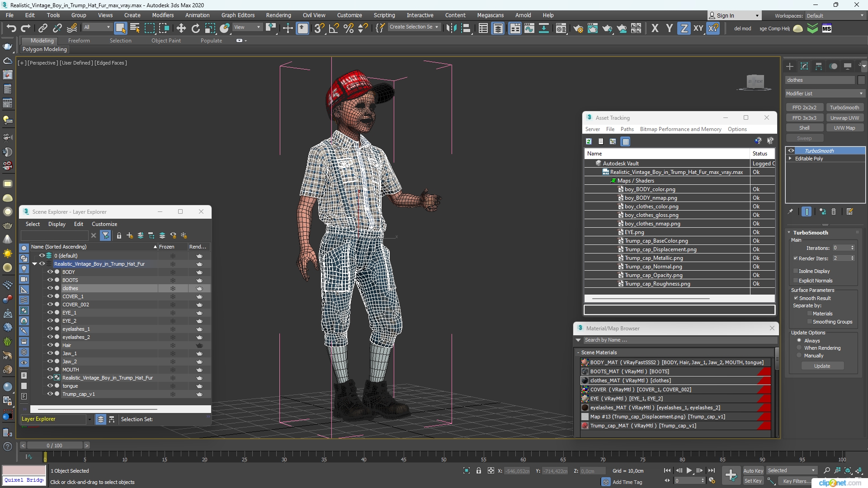Enable Explicit Normals checkbox
This screenshot has width=868, height=488.
pos(796,281)
